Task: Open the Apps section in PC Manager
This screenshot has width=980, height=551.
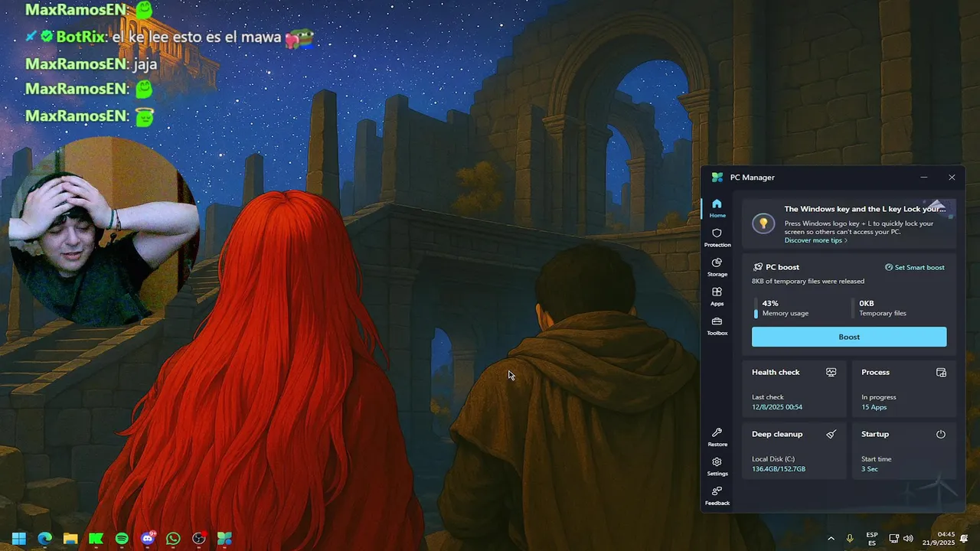Action: [717, 296]
